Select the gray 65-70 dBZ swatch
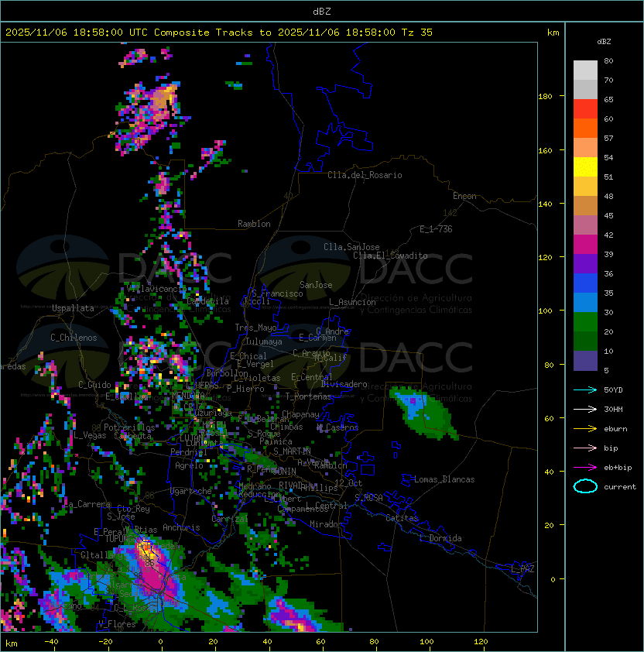Image resolution: width=644 pixels, height=652 pixels. [x=585, y=89]
